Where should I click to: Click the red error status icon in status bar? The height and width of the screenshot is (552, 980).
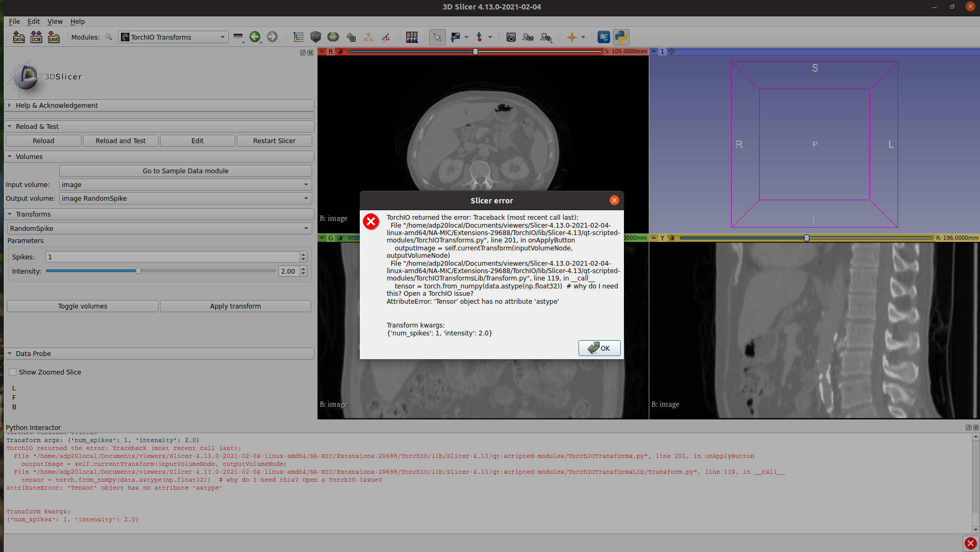[970, 544]
